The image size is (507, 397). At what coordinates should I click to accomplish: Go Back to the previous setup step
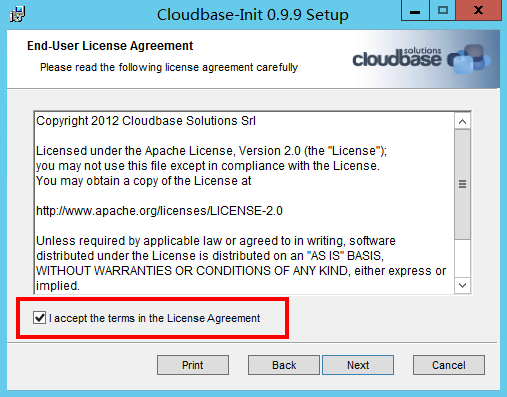(x=284, y=365)
